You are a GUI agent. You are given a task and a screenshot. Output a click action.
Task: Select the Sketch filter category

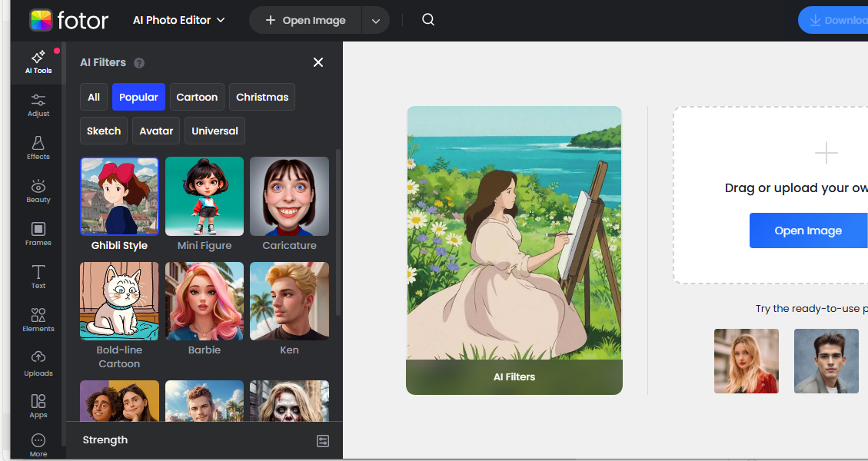coord(104,131)
